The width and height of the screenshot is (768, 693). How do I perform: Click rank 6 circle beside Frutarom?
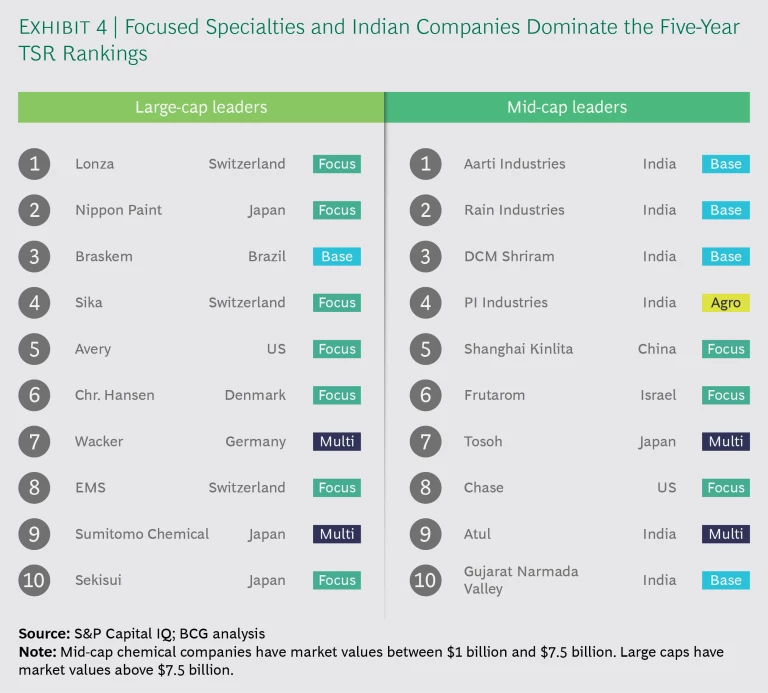425,396
